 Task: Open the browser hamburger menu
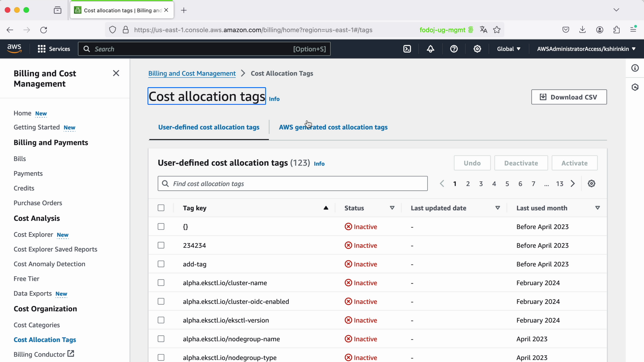point(633,30)
